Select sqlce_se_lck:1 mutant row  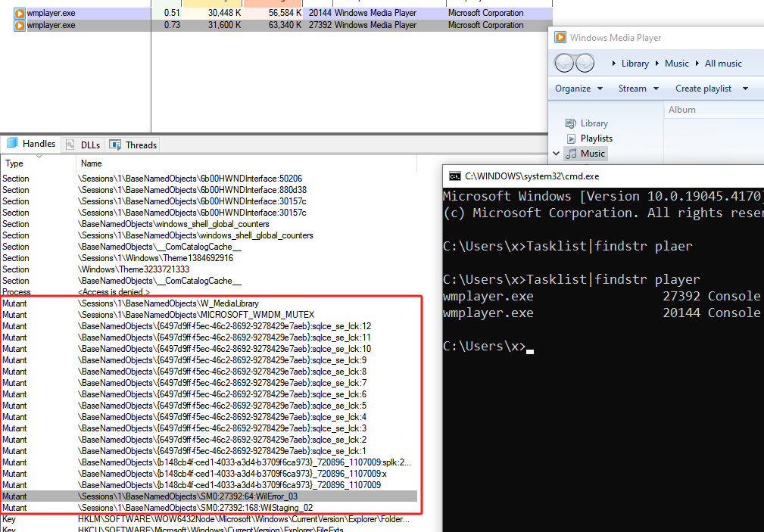210,451
